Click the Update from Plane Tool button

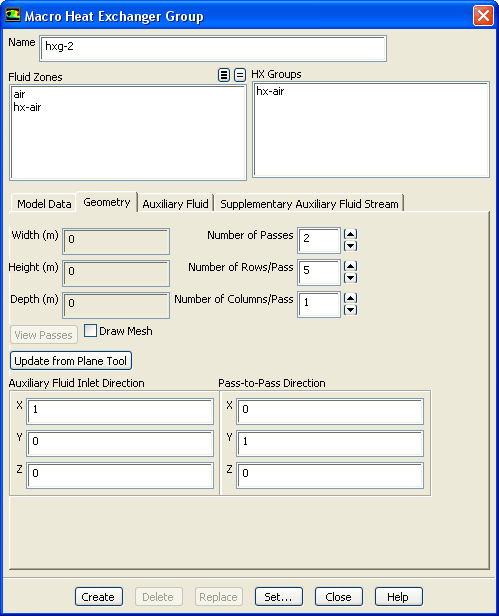click(x=71, y=361)
